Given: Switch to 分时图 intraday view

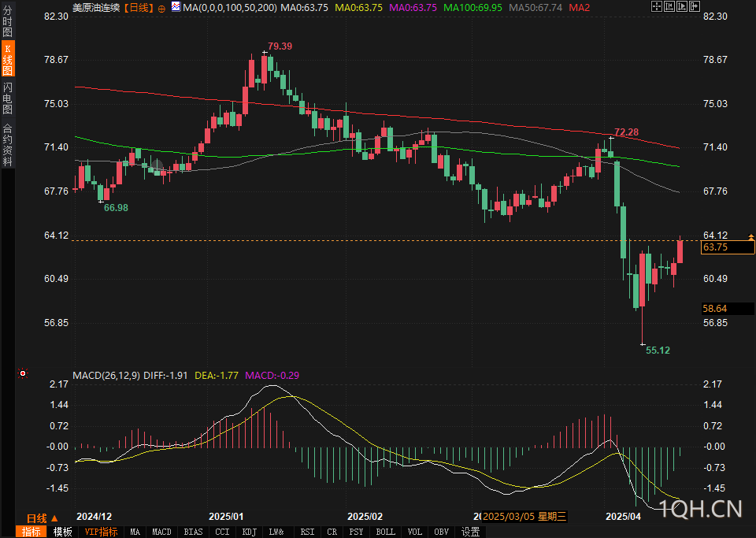Looking at the screenshot, I should 7,23.
